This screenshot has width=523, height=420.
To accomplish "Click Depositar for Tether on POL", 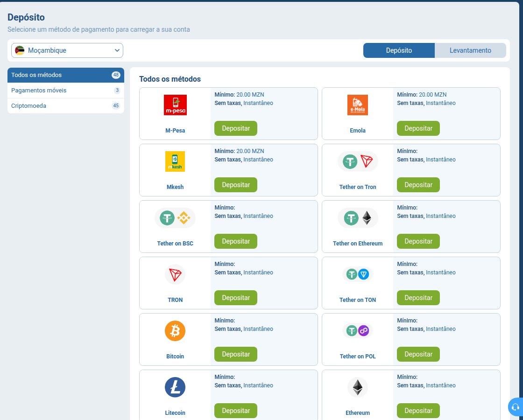I will click(418, 354).
